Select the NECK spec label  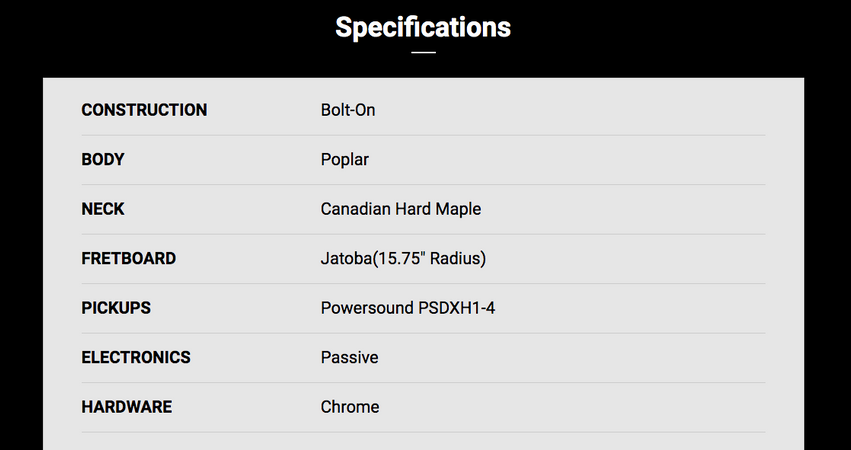click(103, 209)
